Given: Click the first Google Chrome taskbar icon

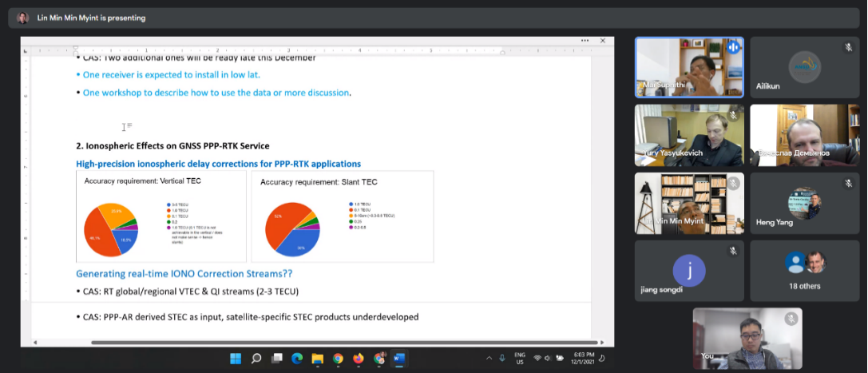Looking at the screenshot, I should (338, 358).
